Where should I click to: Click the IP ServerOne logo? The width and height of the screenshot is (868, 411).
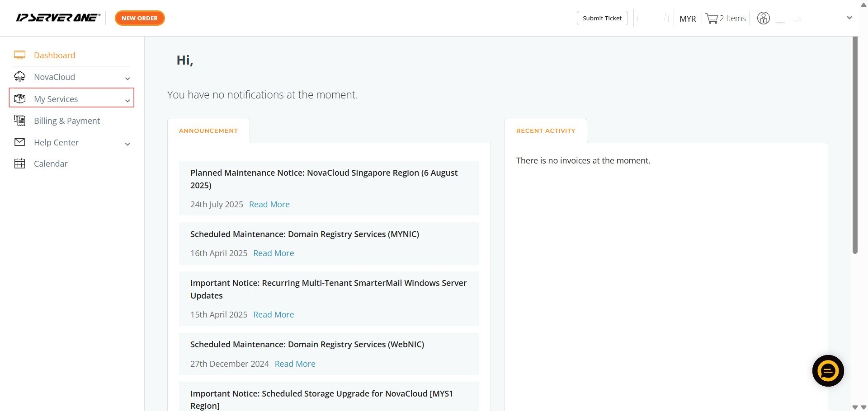[58, 18]
